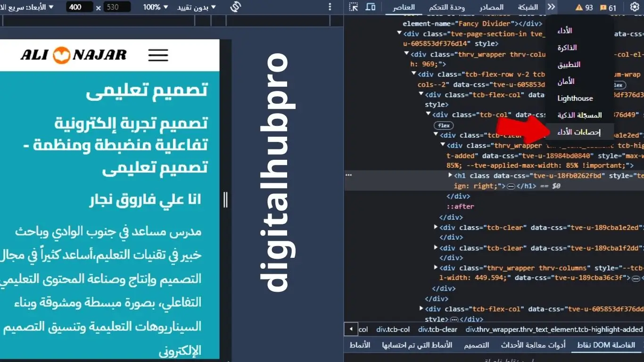Click the flex badge under tcb-col div
Viewport: 644px width, 362px height.
pyautogui.click(x=444, y=125)
